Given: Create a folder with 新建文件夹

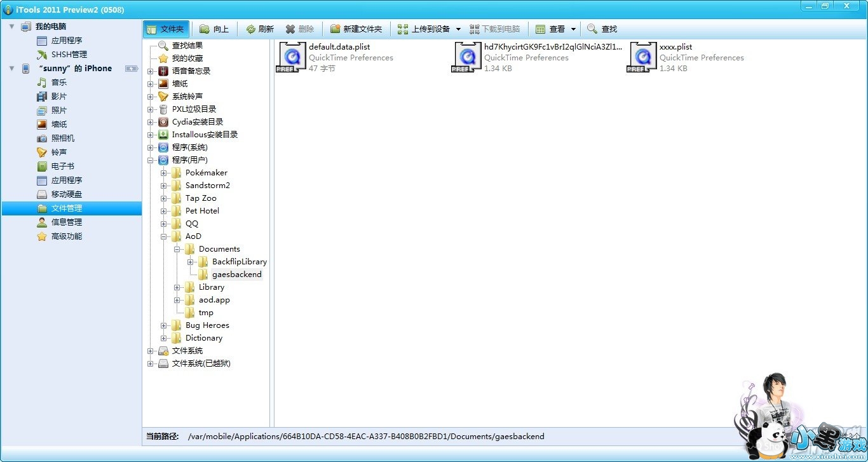Looking at the screenshot, I should (x=355, y=29).
